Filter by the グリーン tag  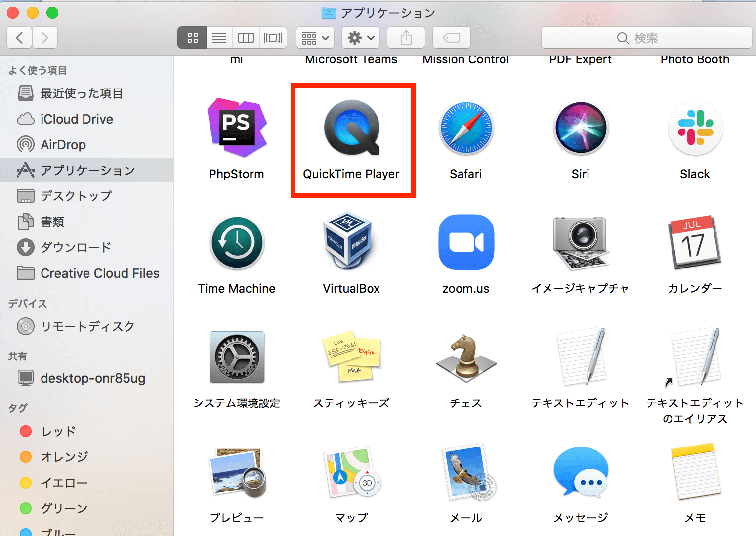point(86,508)
